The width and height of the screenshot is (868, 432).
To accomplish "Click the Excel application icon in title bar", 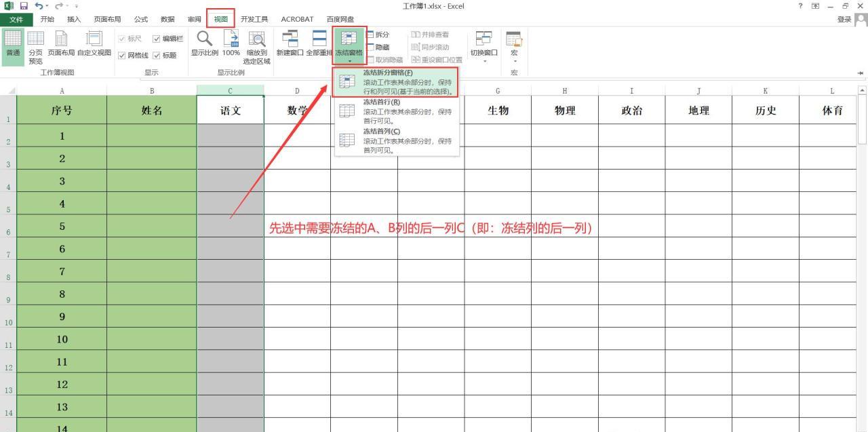I will (8, 6).
